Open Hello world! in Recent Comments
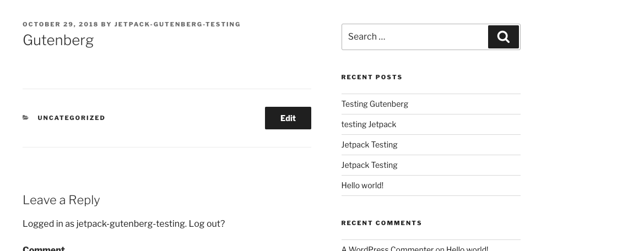Image resolution: width=644 pixels, height=251 pixels. (467, 248)
